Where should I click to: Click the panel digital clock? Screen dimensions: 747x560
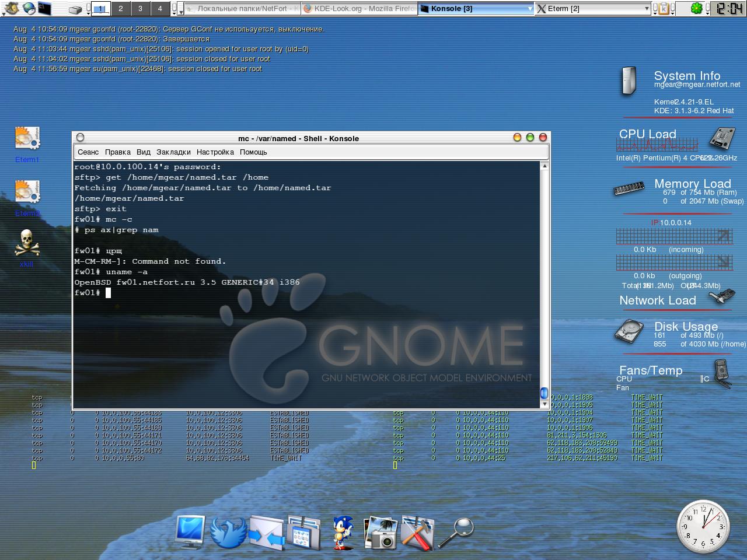(x=729, y=8)
